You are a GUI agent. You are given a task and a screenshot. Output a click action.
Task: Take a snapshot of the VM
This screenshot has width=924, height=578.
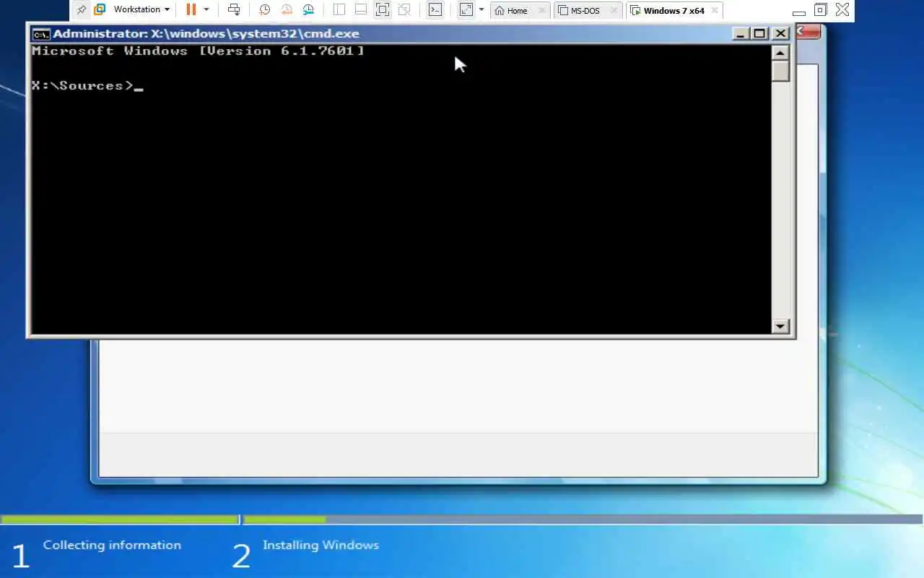pyautogui.click(x=264, y=10)
